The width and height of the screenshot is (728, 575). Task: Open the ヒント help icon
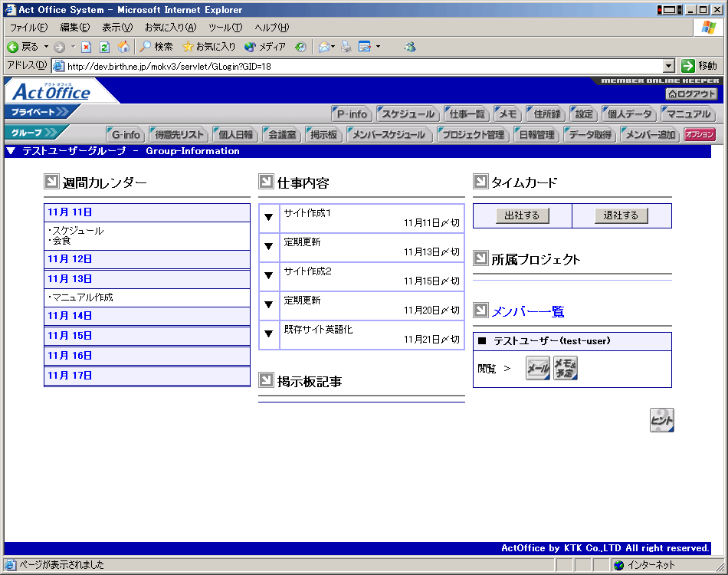tap(661, 420)
